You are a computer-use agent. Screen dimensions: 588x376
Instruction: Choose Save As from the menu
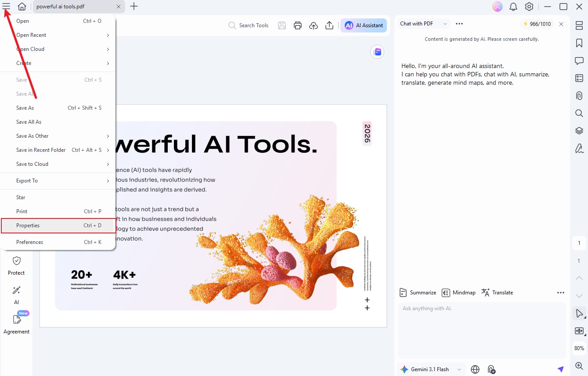pyautogui.click(x=58, y=108)
